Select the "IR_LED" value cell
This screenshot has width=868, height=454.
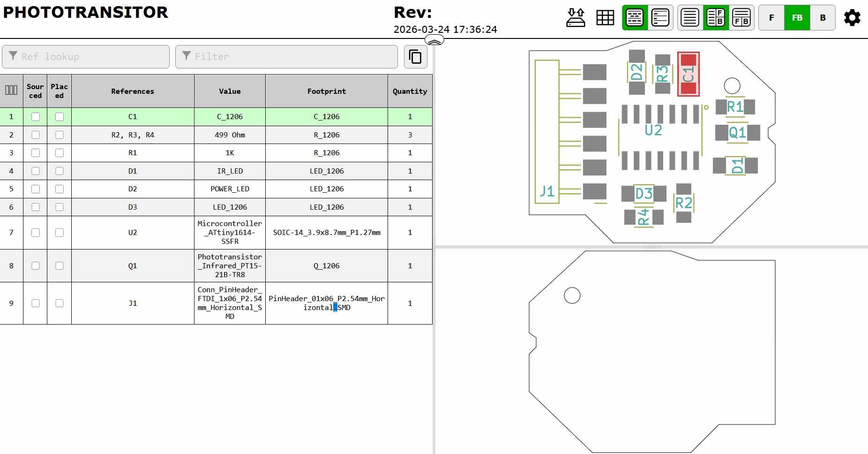(230, 171)
